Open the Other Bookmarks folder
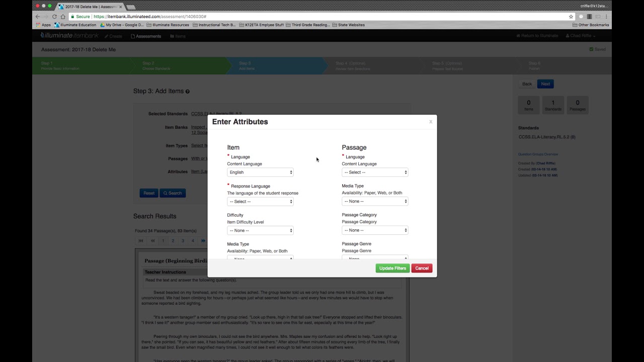The height and width of the screenshot is (362, 644). click(x=591, y=25)
